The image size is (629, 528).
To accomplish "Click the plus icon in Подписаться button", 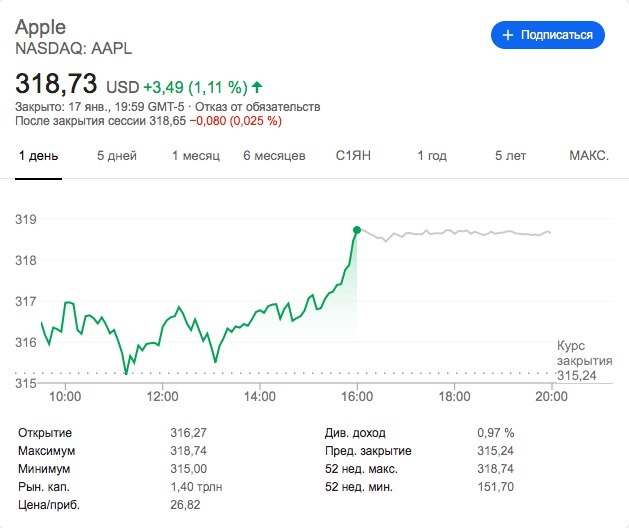I will coord(507,35).
